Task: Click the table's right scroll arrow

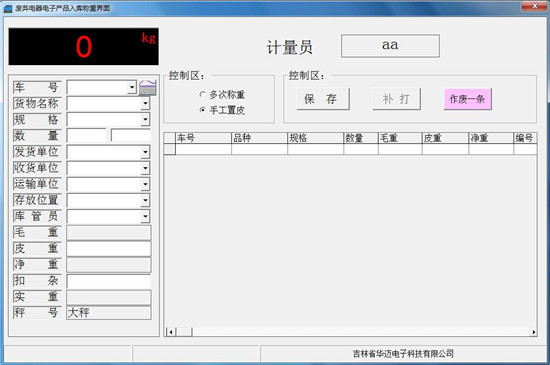Action: (x=534, y=332)
